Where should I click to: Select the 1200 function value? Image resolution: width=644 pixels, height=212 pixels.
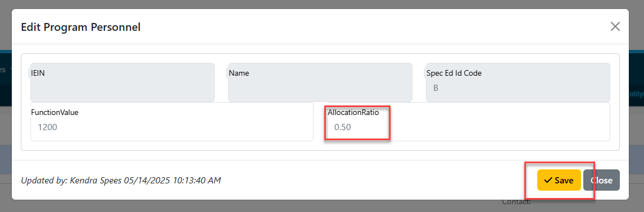pyautogui.click(x=47, y=127)
